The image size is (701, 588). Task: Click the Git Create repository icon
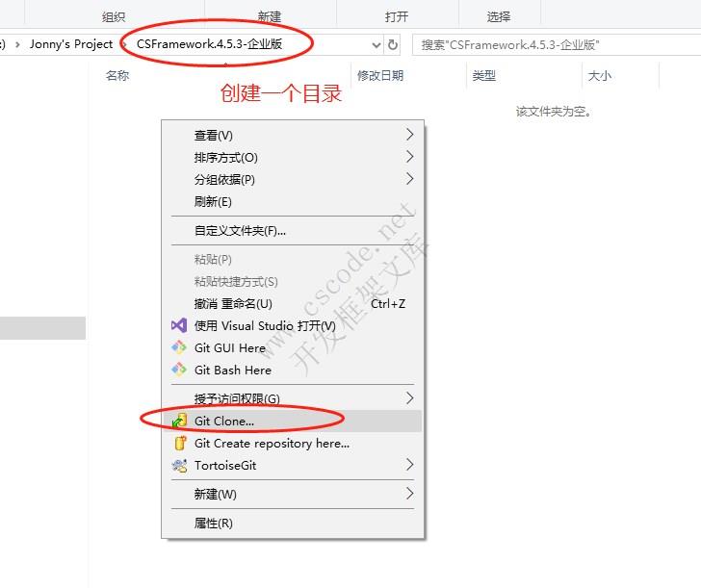tap(178, 444)
